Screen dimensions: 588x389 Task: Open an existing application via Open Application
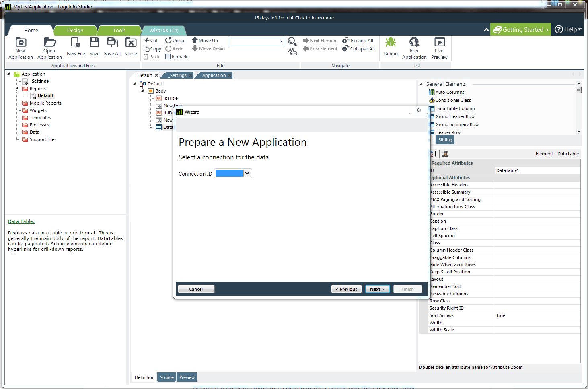point(49,43)
